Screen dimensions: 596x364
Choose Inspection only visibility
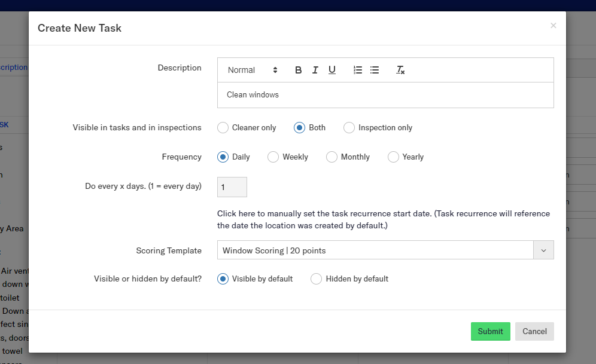[349, 127]
